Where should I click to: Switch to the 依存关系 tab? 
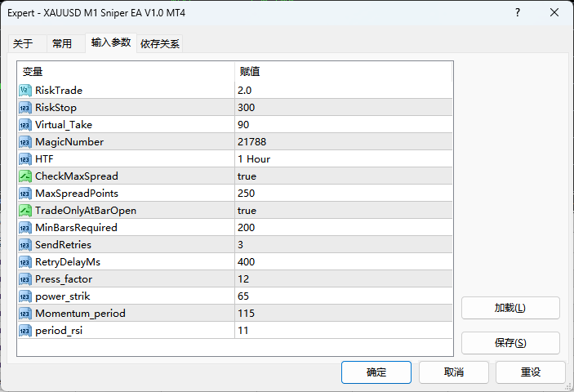[x=160, y=43]
